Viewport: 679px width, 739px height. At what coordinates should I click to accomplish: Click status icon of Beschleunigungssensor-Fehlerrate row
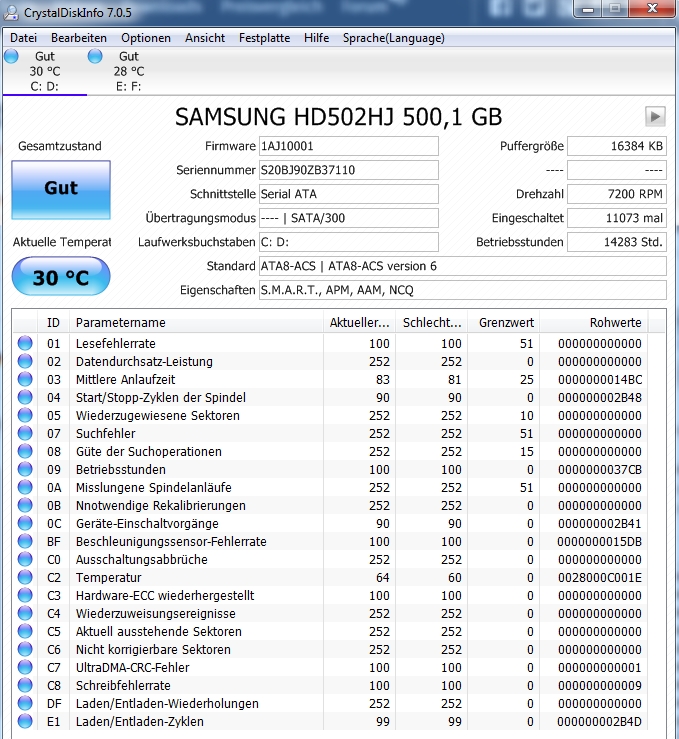point(25,541)
